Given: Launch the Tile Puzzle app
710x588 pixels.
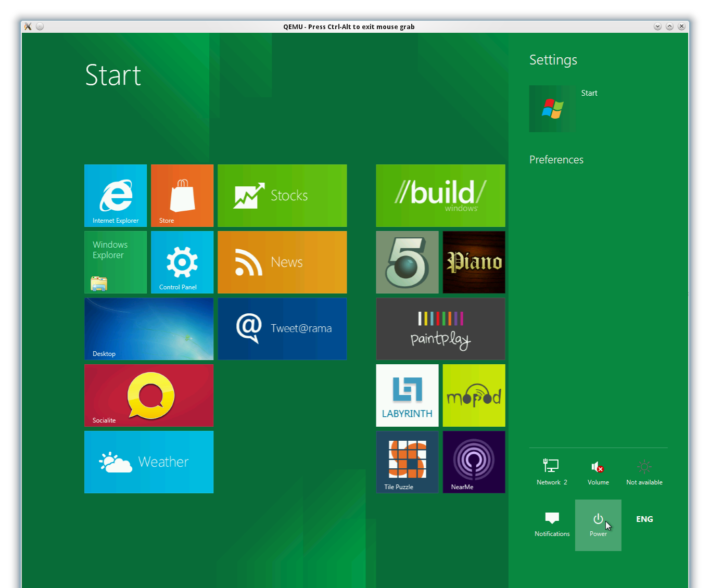Looking at the screenshot, I should point(407,462).
